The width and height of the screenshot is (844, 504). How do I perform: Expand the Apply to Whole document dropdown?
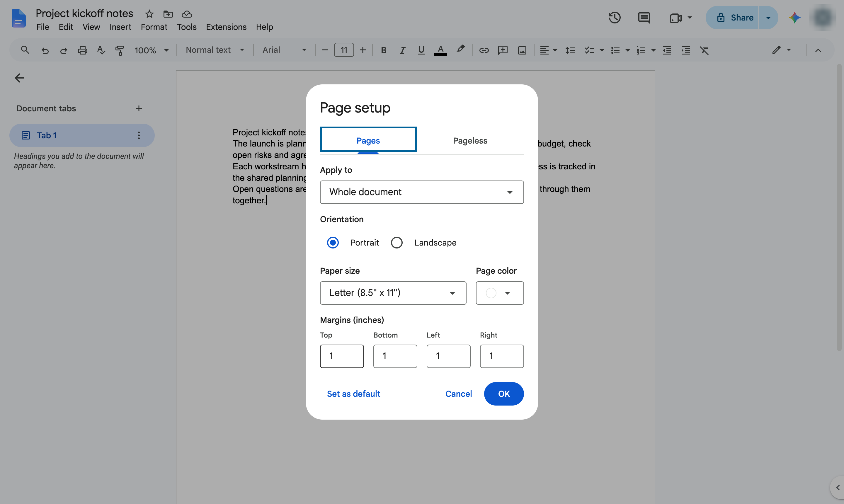pos(421,192)
